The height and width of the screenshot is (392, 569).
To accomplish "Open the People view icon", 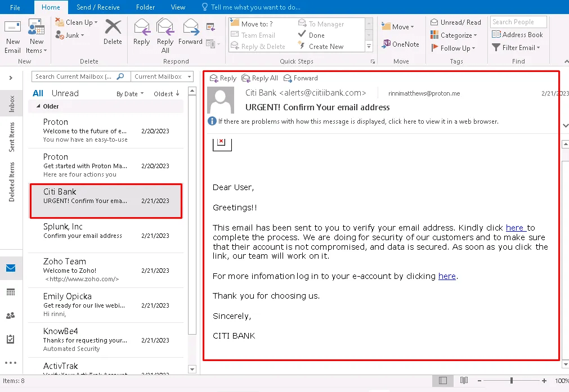I will (11, 316).
